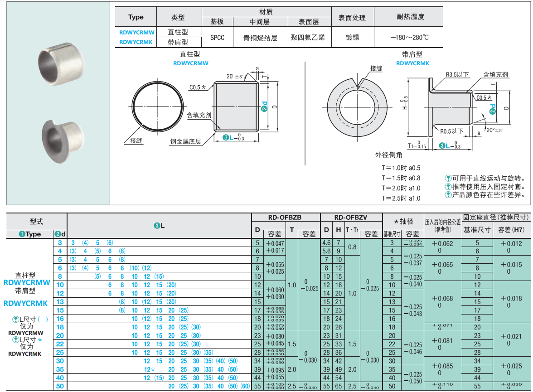533x392 pixels.
Task: Click the 2d dimension marker in 带肩型 drawing
Action: tap(493, 109)
